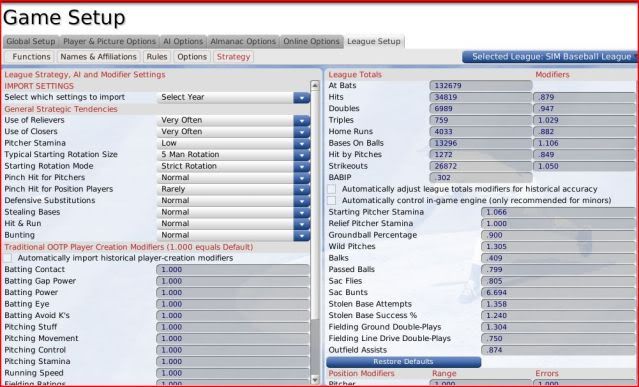
Task: Open Use of Relievers dropdown
Action: [234, 120]
